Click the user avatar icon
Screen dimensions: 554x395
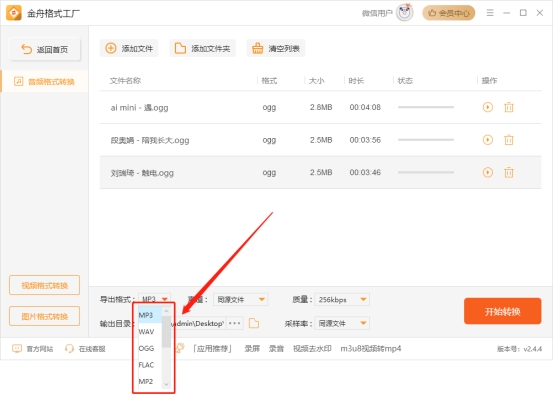click(405, 13)
